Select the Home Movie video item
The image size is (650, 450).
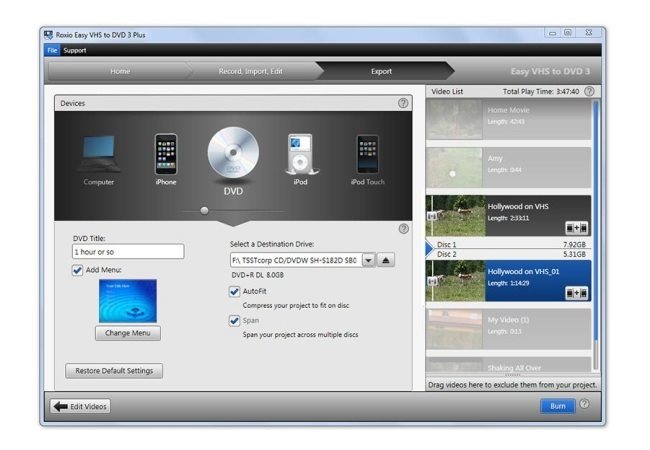[509, 119]
